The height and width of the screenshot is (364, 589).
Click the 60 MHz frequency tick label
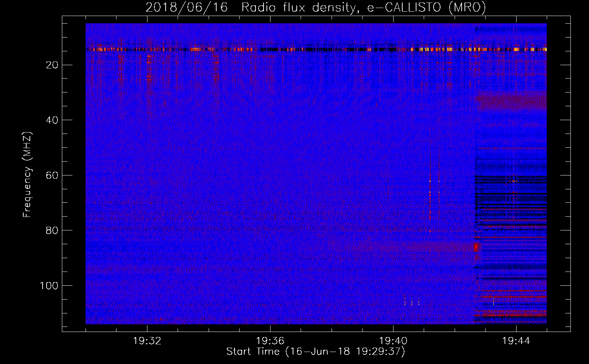(x=52, y=175)
